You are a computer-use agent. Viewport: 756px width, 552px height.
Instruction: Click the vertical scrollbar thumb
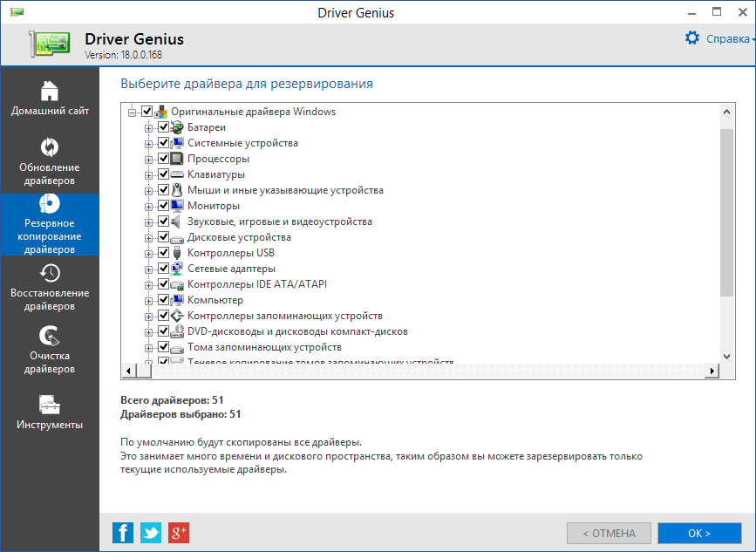click(726, 213)
